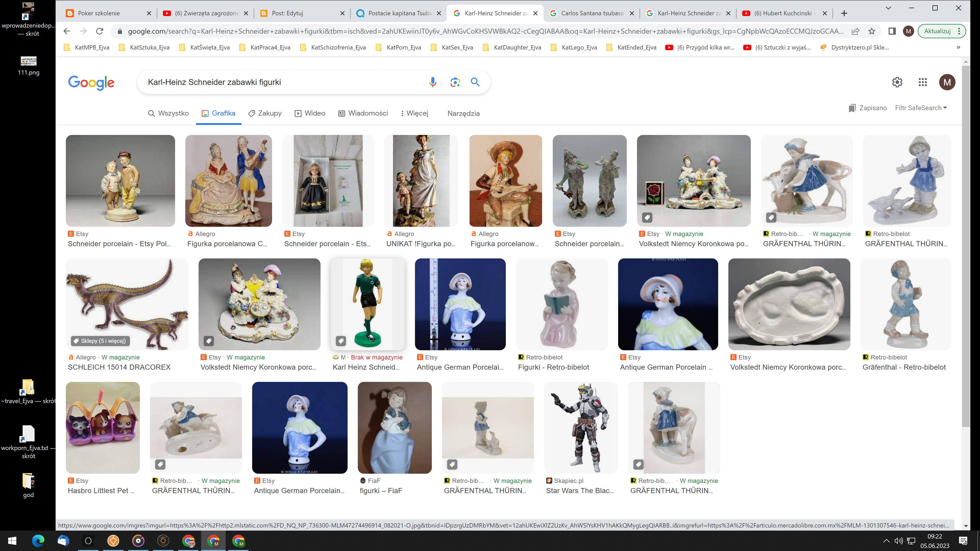Screen dimensions: 980x551
Task: Open the Google apps grid
Action: coord(923,82)
